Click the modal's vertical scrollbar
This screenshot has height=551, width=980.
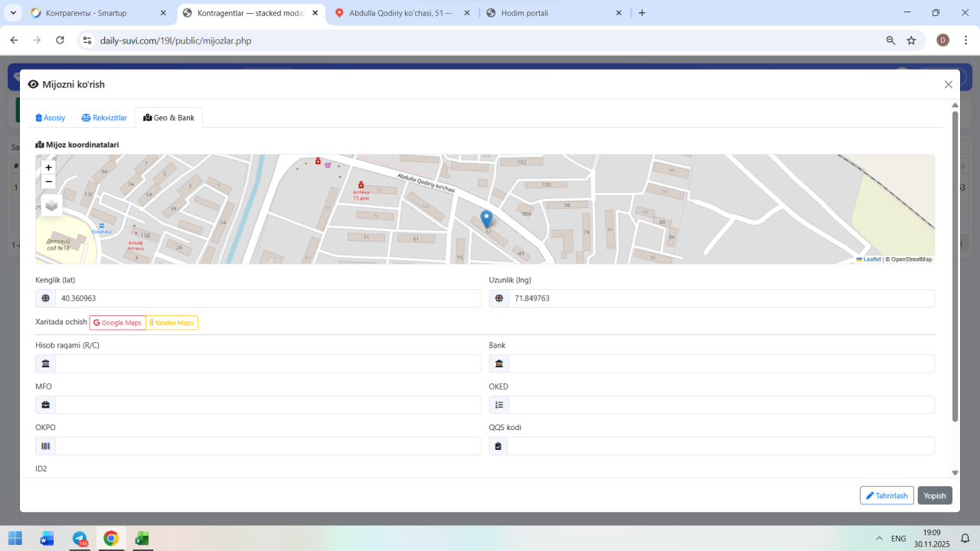pyautogui.click(x=955, y=268)
